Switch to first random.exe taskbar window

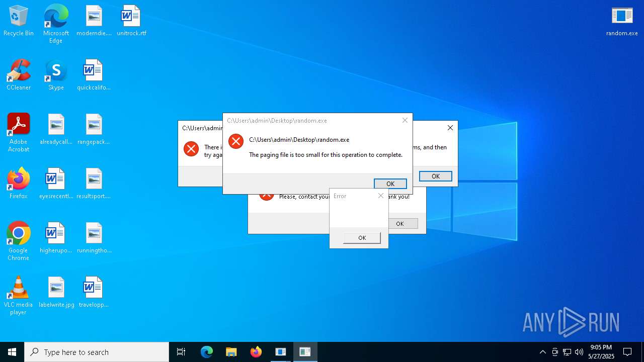tap(281, 352)
